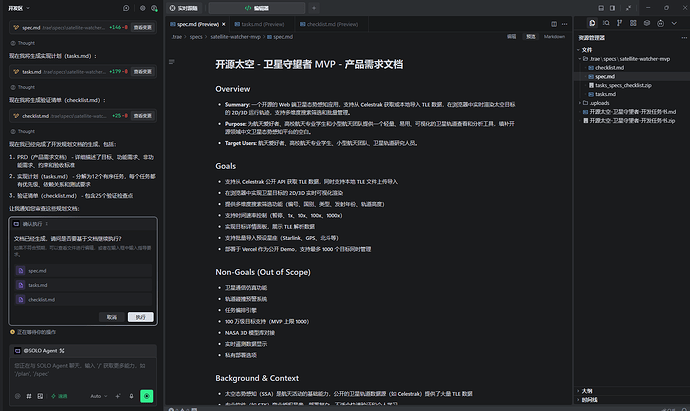Screen dimensions: 690x411
Task: Click the image attach icon in chat input
Action: point(40,396)
